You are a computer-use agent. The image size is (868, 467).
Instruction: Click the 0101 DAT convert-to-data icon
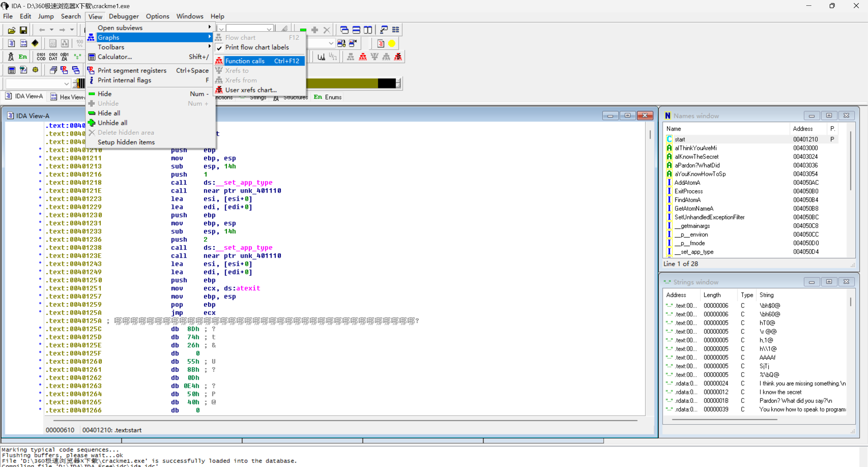coord(53,57)
